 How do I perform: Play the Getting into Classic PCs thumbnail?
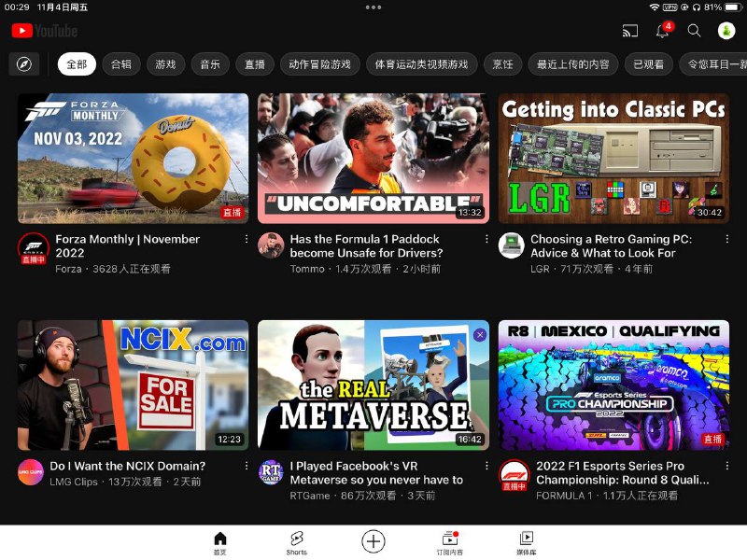click(x=613, y=158)
